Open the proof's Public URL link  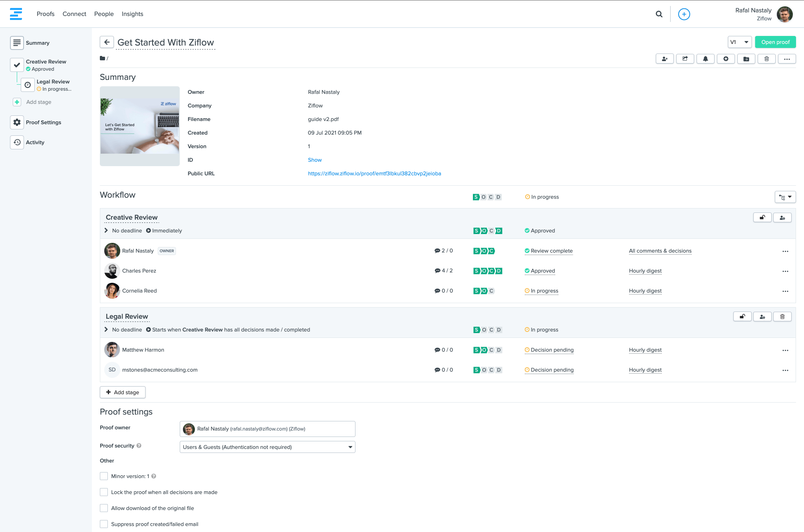[374, 173]
